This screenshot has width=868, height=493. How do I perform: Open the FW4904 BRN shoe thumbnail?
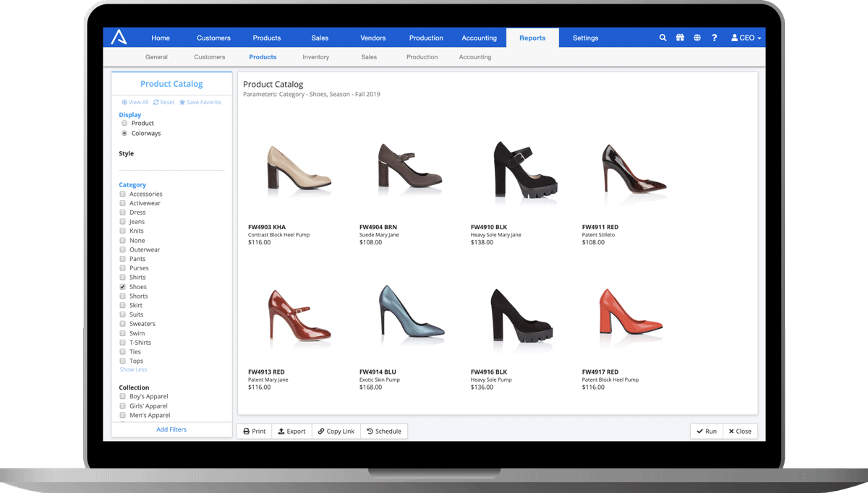pos(410,168)
